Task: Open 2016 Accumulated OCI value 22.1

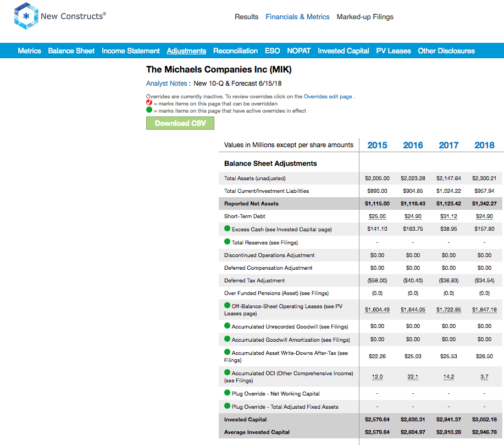Action: 413,377
